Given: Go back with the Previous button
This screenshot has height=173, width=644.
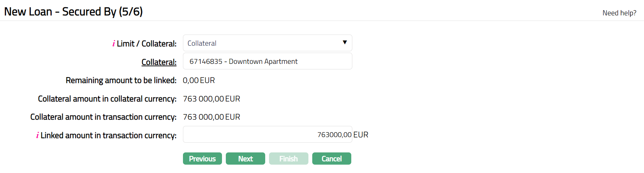Looking at the screenshot, I should (202, 159).
